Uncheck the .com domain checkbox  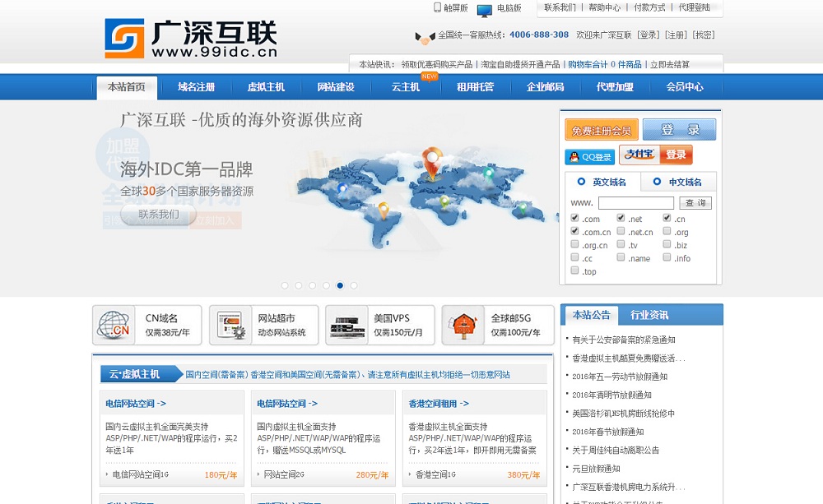point(575,219)
